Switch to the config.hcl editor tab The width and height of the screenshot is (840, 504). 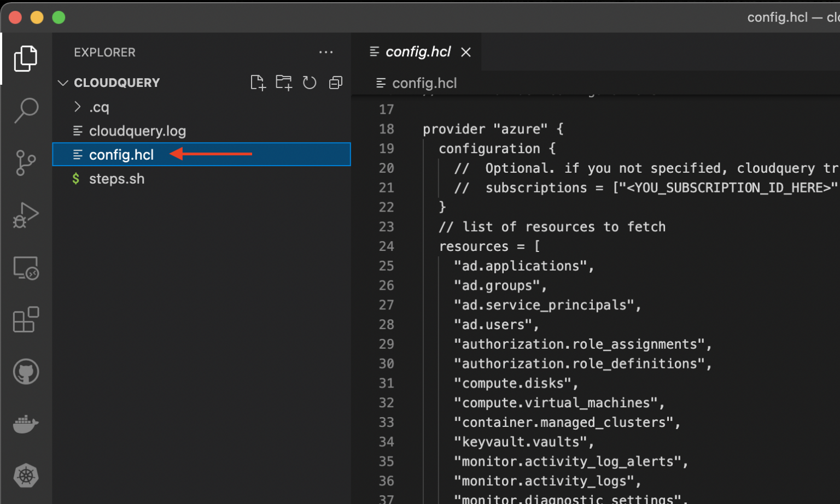pyautogui.click(x=418, y=51)
